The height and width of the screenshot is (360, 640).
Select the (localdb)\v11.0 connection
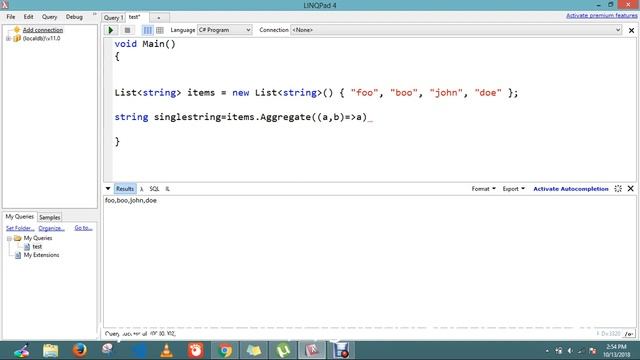click(x=41, y=38)
